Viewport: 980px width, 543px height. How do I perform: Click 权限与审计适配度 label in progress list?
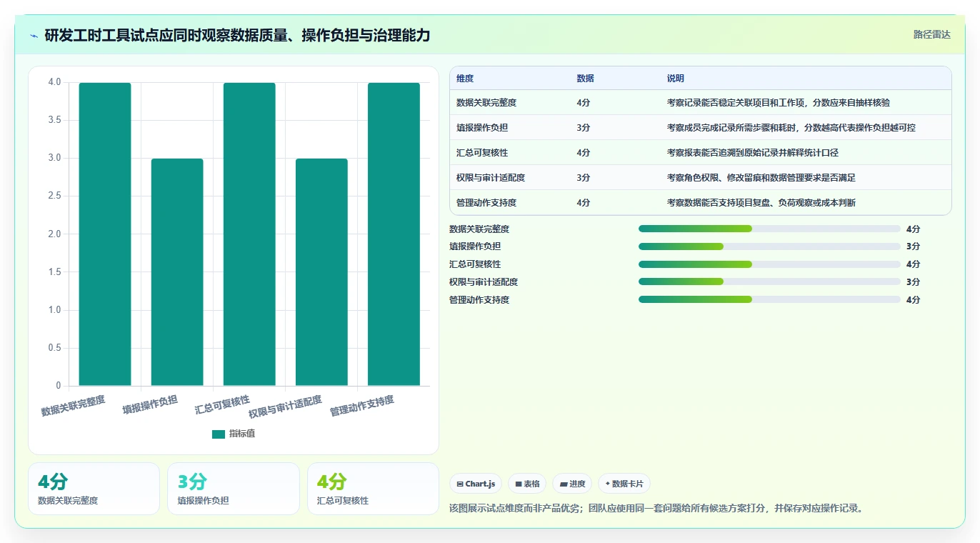coord(484,282)
